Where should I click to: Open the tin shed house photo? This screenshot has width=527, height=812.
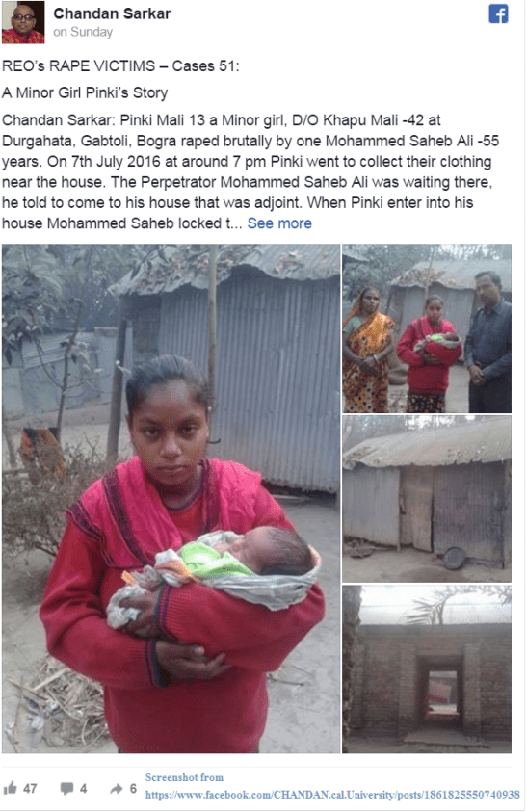click(x=427, y=499)
